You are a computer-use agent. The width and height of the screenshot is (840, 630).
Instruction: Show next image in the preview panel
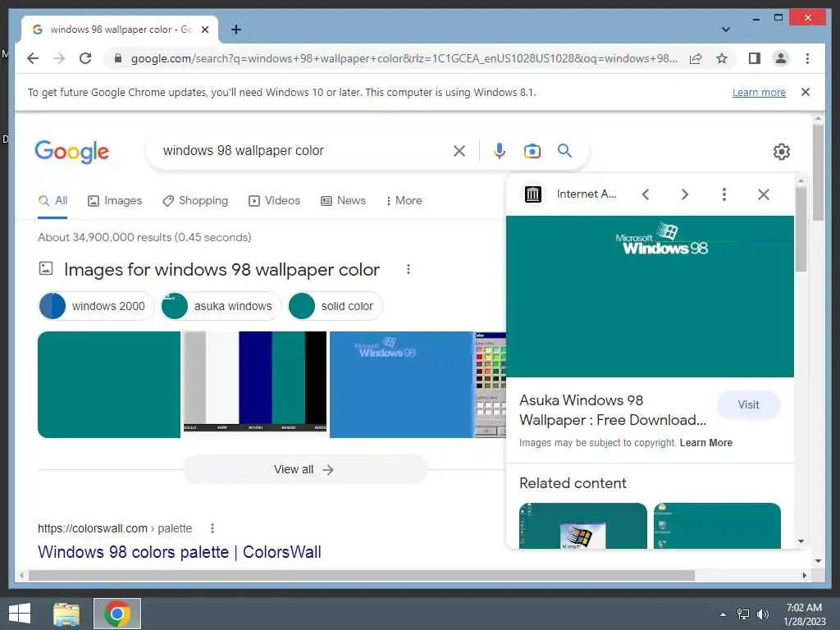pyautogui.click(x=685, y=194)
